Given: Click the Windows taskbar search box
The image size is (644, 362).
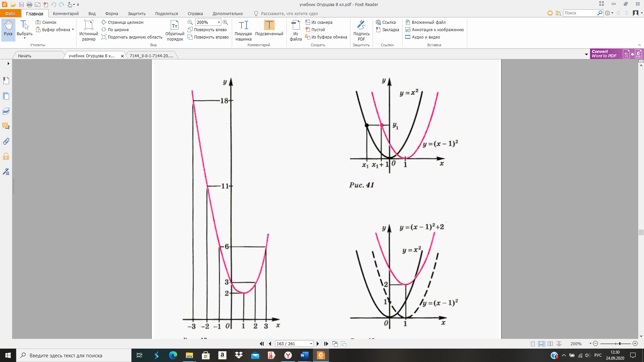Looking at the screenshot, I should (x=74, y=355).
